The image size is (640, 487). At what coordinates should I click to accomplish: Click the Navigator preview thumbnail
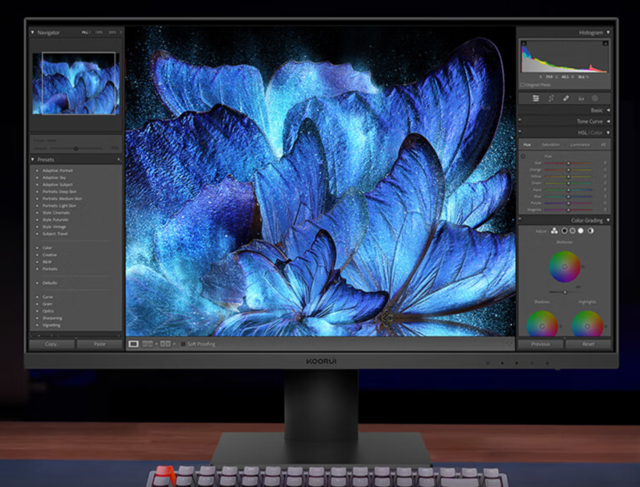pos(76,83)
